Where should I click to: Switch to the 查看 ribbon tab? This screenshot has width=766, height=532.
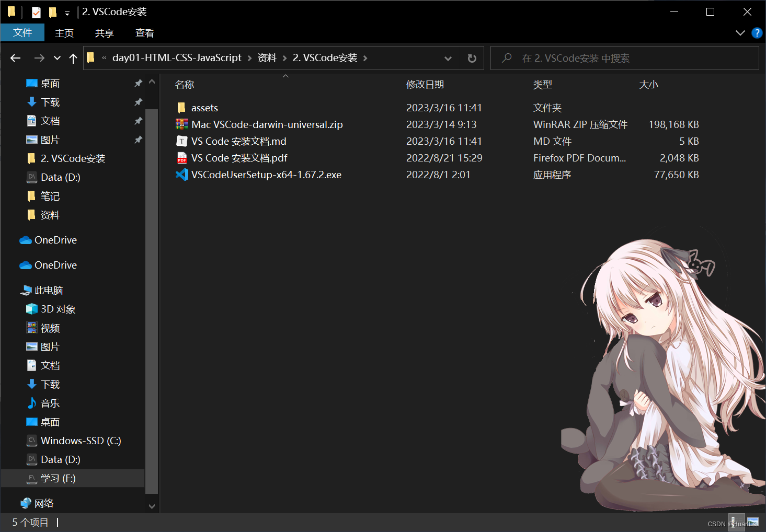[144, 33]
